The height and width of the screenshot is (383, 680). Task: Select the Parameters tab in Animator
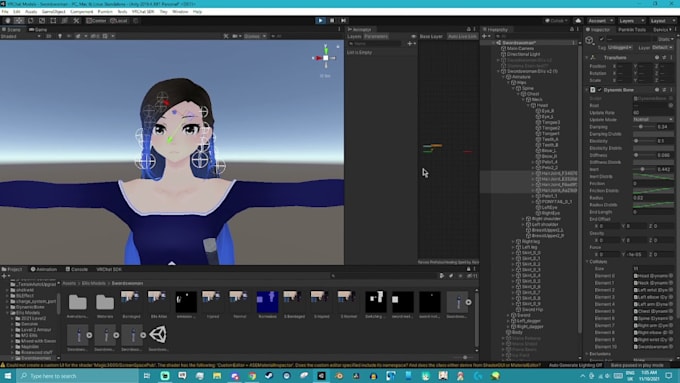pyautogui.click(x=376, y=36)
